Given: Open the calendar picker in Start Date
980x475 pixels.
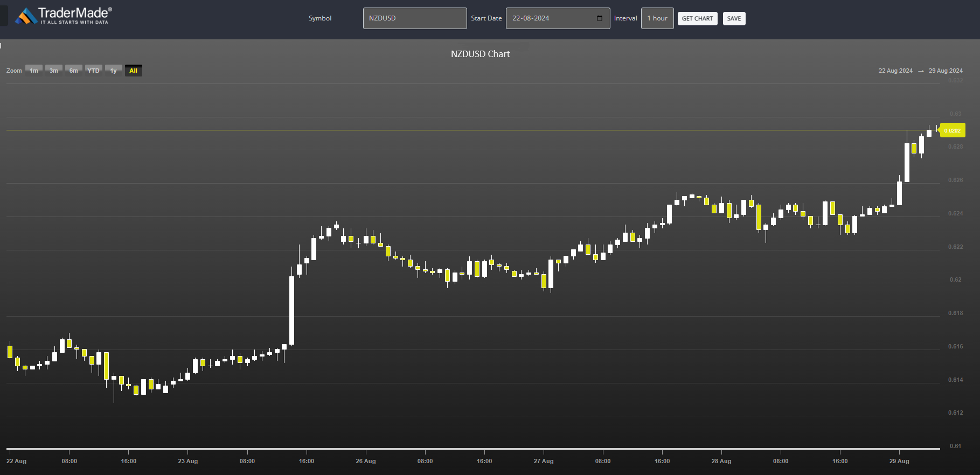Looking at the screenshot, I should [600, 18].
